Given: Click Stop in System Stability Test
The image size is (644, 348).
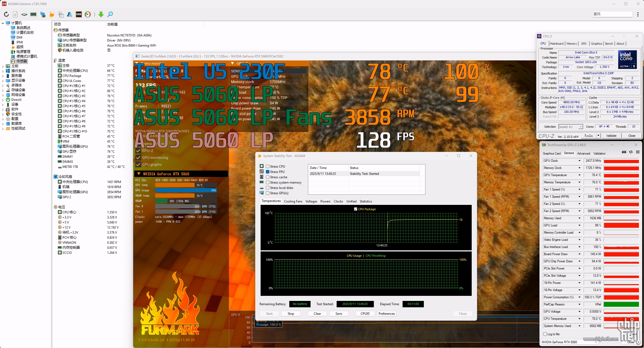Looking at the screenshot, I should click(291, 314).
